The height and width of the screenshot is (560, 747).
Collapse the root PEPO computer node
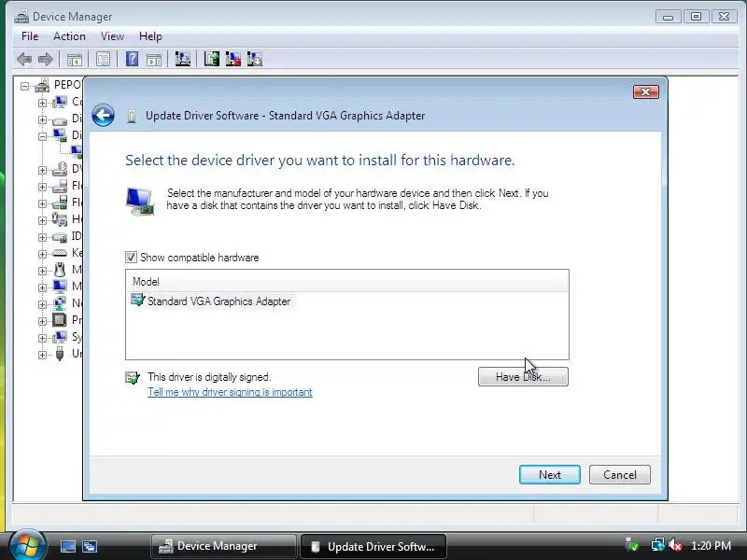(x=25, y=86)
